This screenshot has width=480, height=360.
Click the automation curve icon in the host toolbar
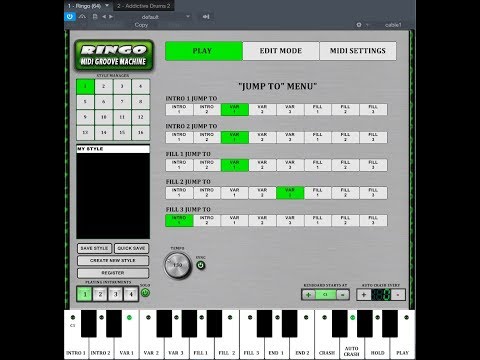point(82,16)
